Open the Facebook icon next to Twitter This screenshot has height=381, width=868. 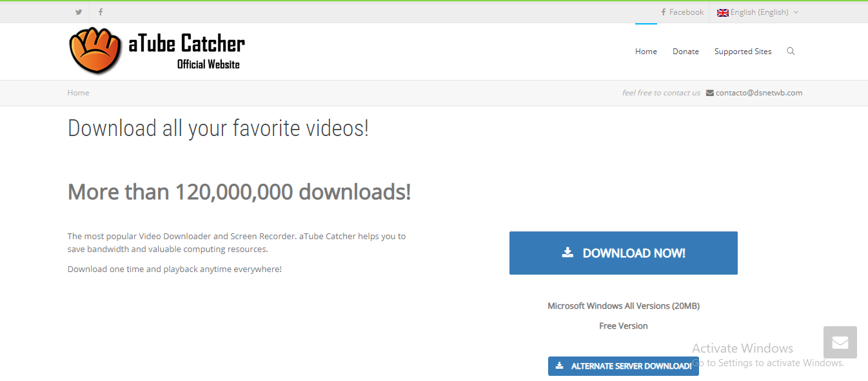(x=101, y=12)
